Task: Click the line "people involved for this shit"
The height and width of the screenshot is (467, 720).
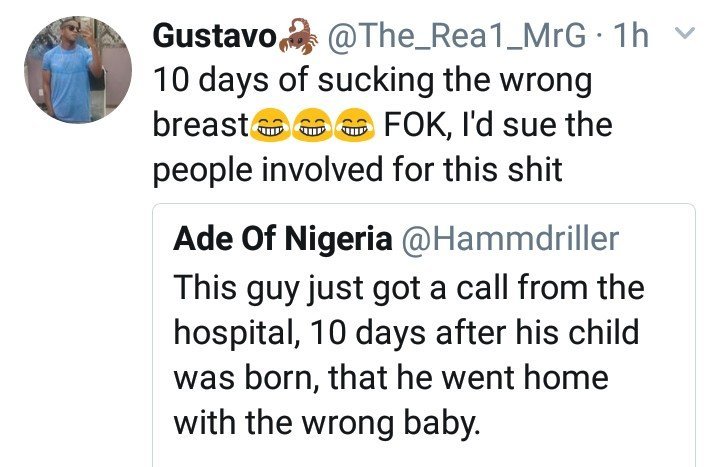Action: tap(357, 170)
